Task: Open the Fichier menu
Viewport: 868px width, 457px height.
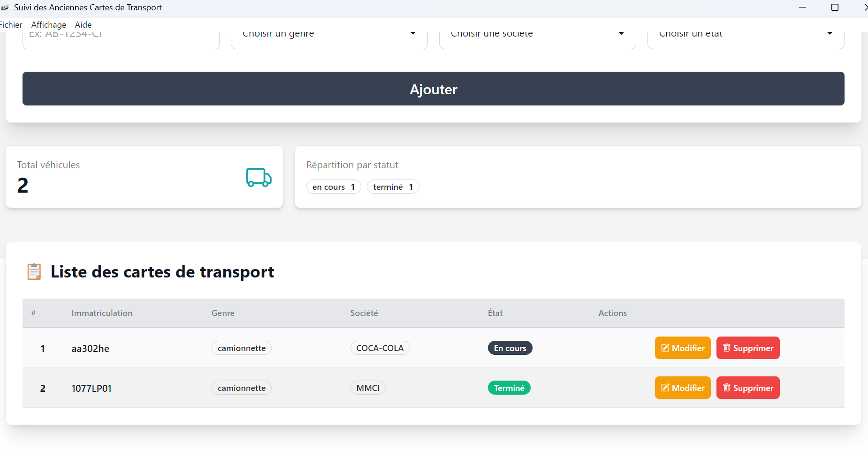Action: (11, 25)
